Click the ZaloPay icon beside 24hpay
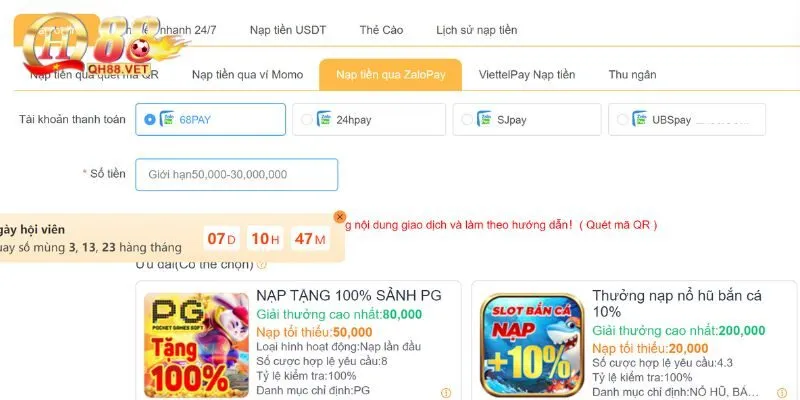 324,119
